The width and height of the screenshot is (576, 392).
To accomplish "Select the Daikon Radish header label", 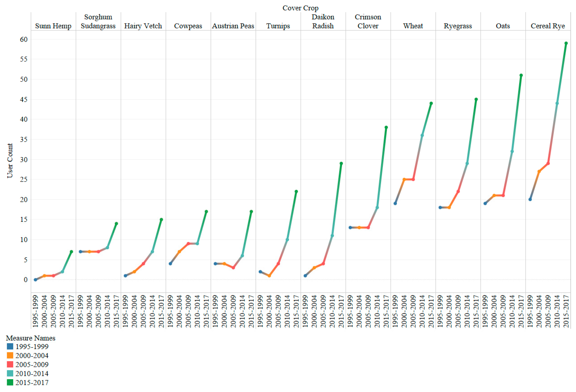I will (323, 21).
